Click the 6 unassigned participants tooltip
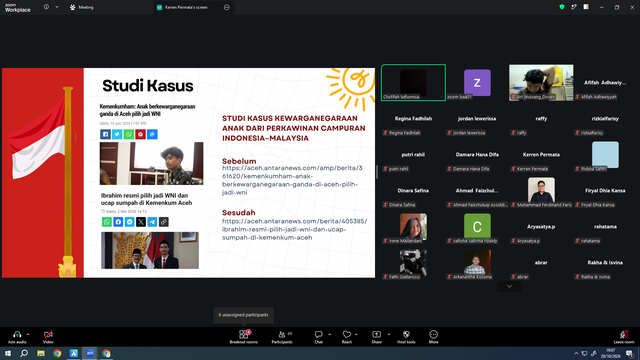This screenshot has width=640, height=360. coord(243,315)
